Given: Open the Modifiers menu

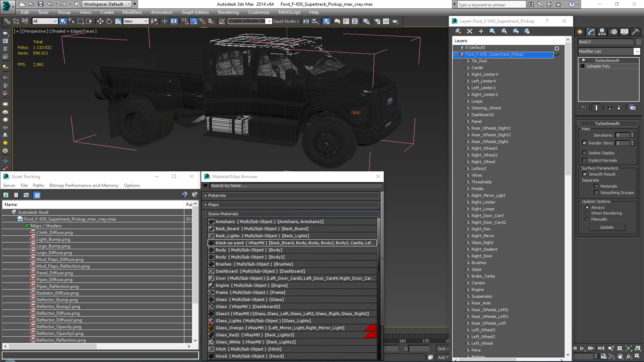Looking at the screenshot, I should (x=132, y=12).
